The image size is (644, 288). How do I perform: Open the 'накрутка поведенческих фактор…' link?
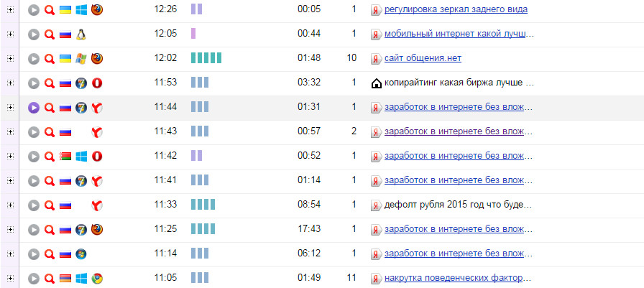point(459,278)
